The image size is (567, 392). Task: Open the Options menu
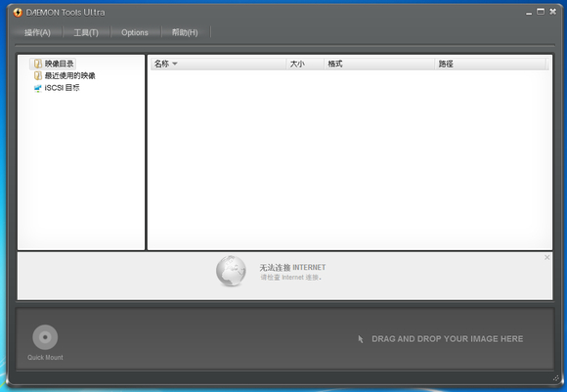point(135,32)
